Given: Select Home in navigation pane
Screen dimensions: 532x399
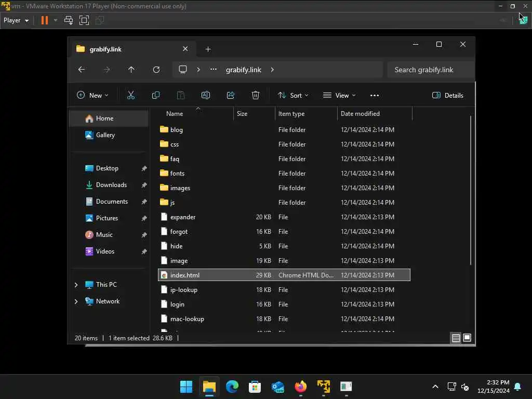Looking at the screenshot, I should (x=109, y=118).
